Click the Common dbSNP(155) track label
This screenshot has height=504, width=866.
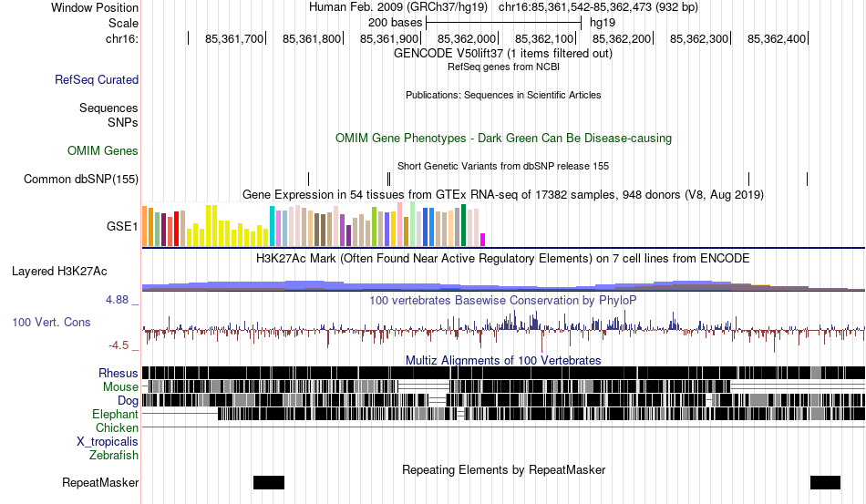click(x=81, y=179)
